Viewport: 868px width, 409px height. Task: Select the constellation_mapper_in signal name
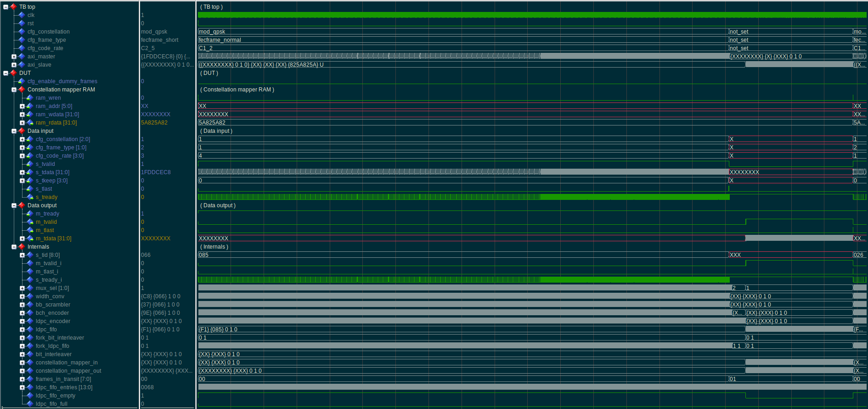pos(67,363)
